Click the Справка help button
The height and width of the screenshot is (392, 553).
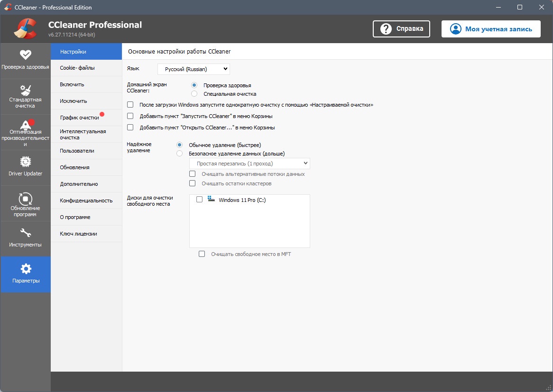point(401,28)
